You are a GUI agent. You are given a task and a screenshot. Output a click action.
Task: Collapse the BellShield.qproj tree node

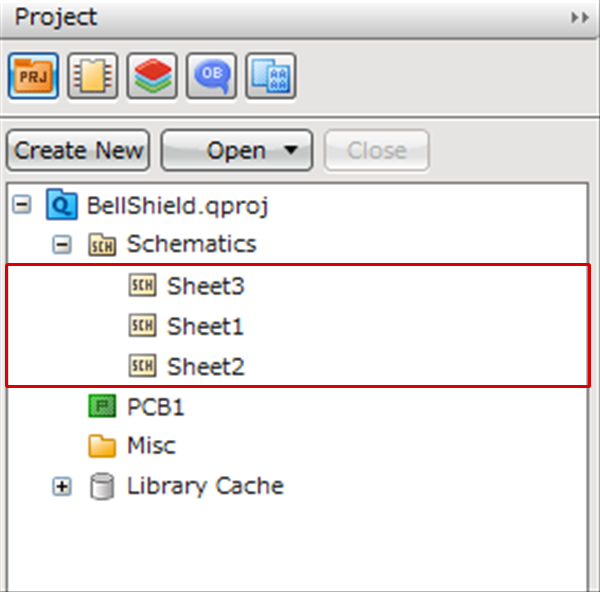pos(22,206)
